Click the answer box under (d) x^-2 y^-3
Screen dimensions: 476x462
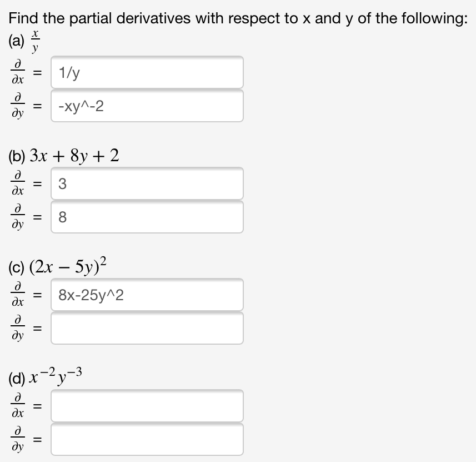(147, 406)
